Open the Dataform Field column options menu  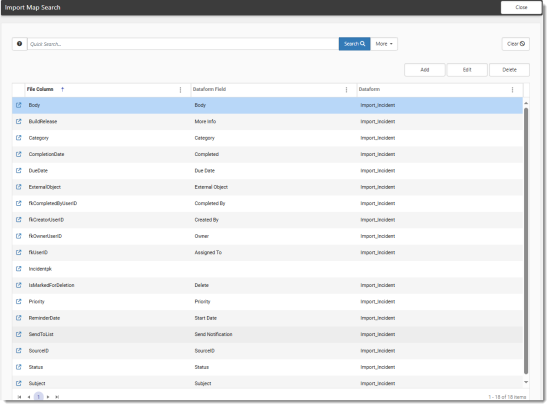pos(346,90)
